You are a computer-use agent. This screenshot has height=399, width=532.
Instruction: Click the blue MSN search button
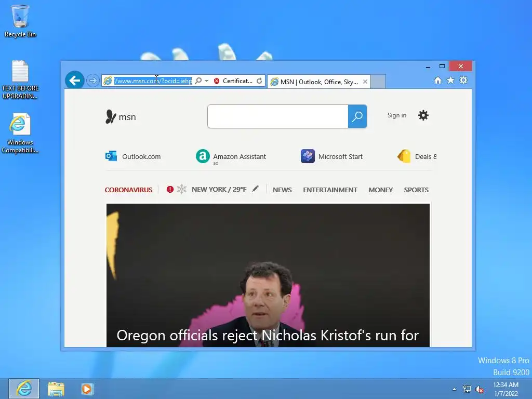[x=357, y=116]
